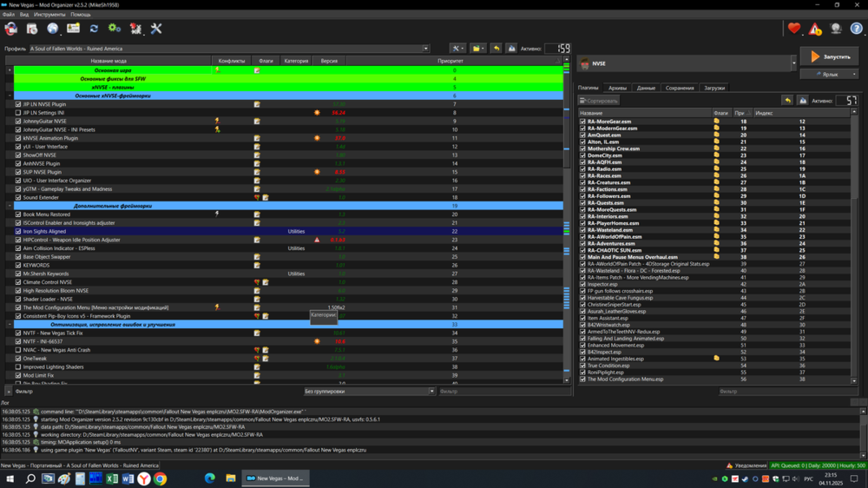Open the folder shortcuts dropdown button
The image size is (868, 488).
pyautogui.click(x=477, y=49)
